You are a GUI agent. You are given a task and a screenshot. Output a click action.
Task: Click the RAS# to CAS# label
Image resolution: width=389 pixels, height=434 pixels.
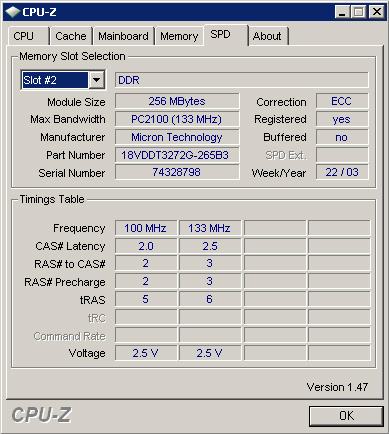click(70, 264)
